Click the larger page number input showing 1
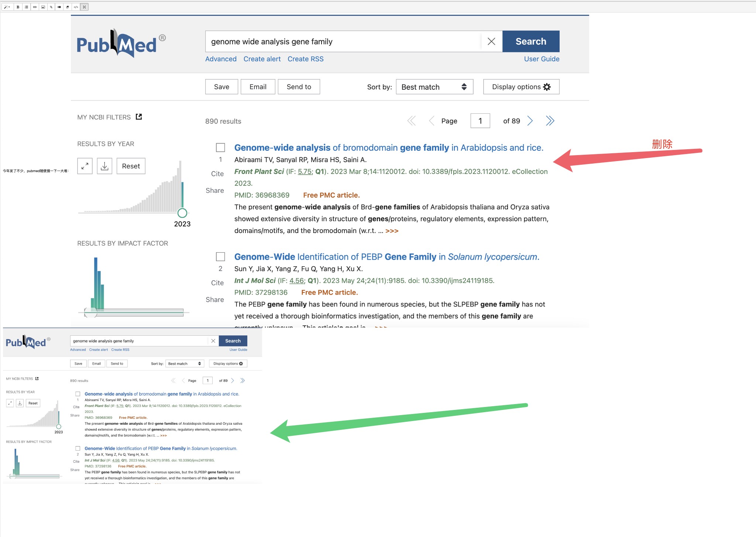This screenshot has width=756, height=537. (480, 121)
